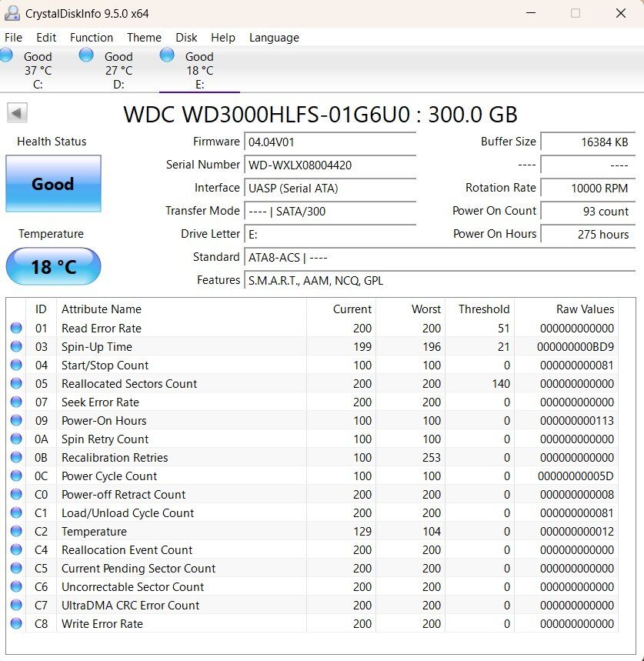Open the Theme menu

[144, 38]
